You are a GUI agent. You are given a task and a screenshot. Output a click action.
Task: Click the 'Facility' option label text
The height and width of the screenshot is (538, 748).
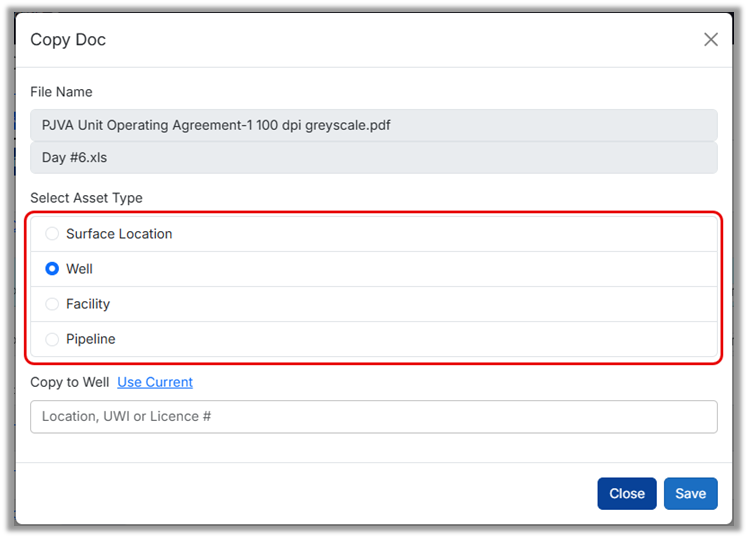(x=88, y=304)
